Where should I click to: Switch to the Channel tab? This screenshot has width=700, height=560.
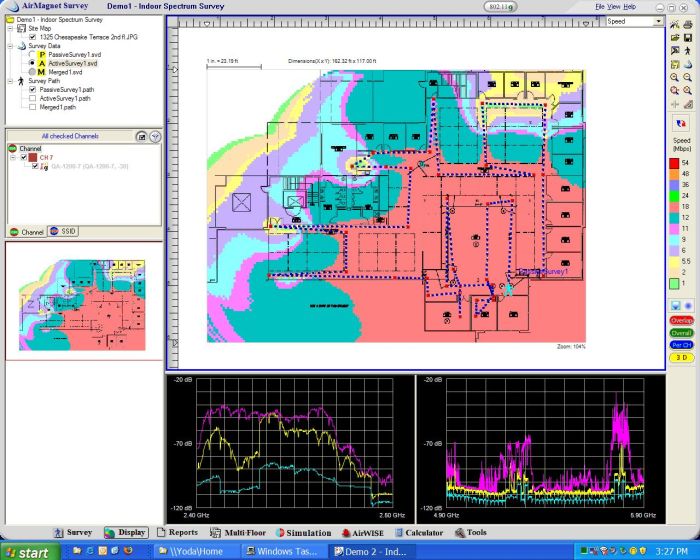pos(27,232)
